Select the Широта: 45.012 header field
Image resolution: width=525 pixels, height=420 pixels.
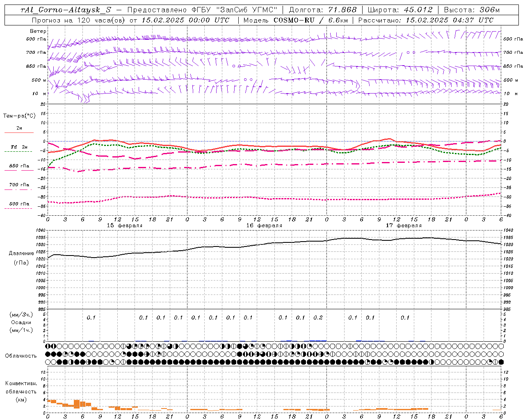[x=400, y=10]
